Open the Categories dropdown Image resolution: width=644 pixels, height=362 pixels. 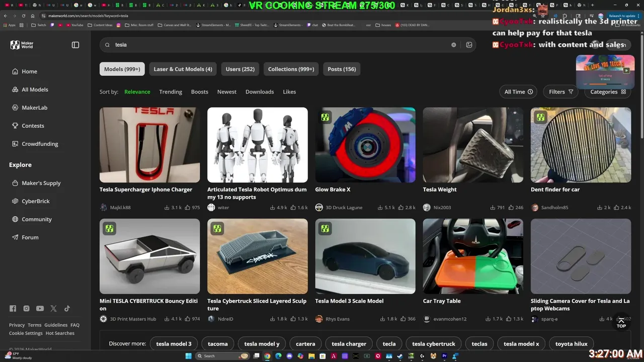608,92
